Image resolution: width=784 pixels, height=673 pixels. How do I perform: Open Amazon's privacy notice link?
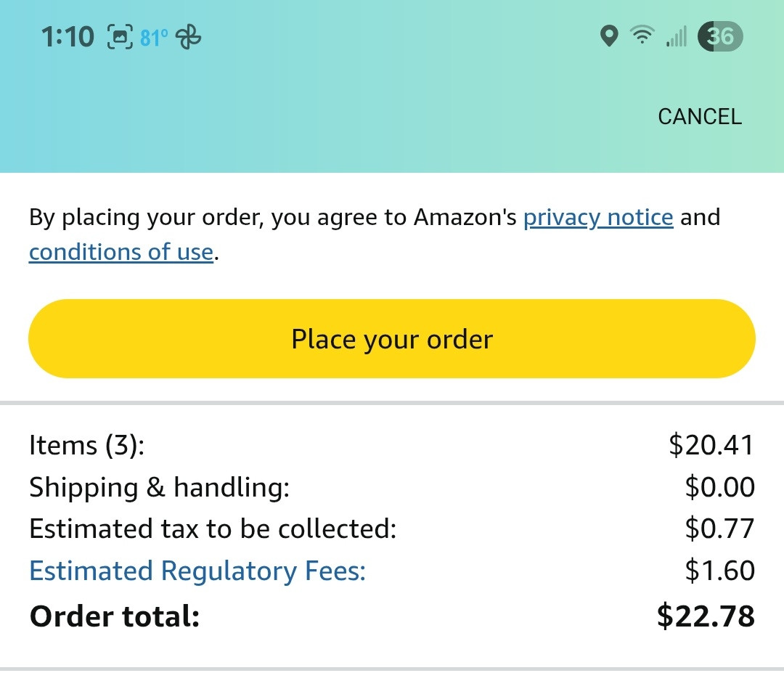(x=598, y=218)
